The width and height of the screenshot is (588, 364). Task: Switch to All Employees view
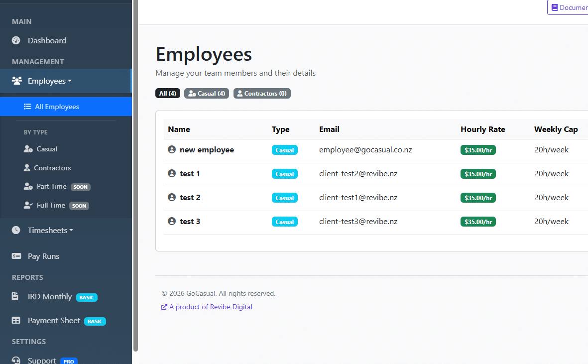tap(55, 107)
